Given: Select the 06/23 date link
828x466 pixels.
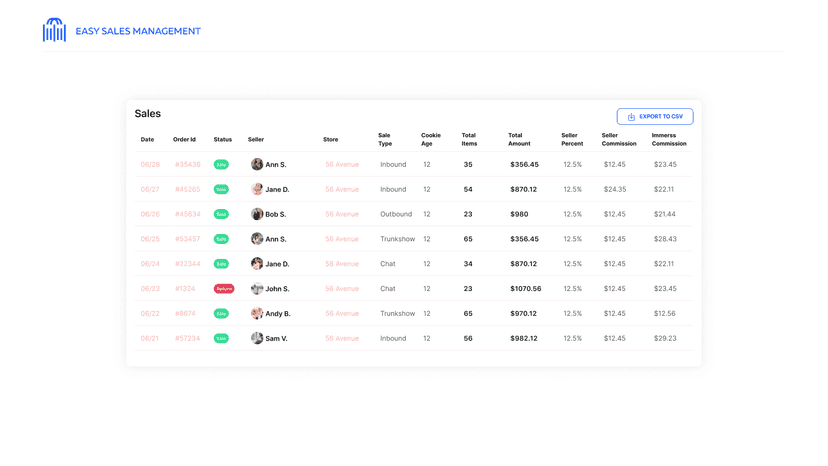Looking at the screenshot, I should tap(150, 288).
